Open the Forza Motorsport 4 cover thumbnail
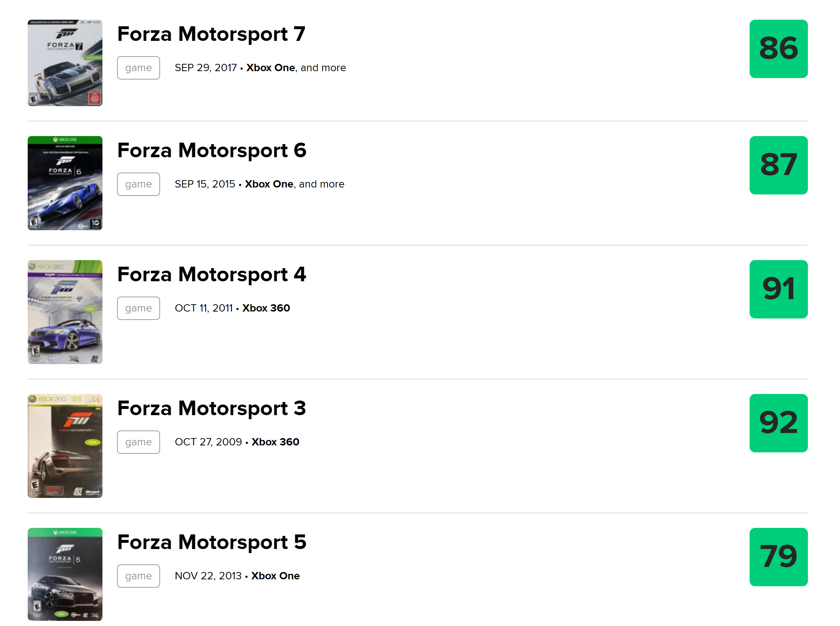The image size is (840, 626). click(x=65, y=312)
